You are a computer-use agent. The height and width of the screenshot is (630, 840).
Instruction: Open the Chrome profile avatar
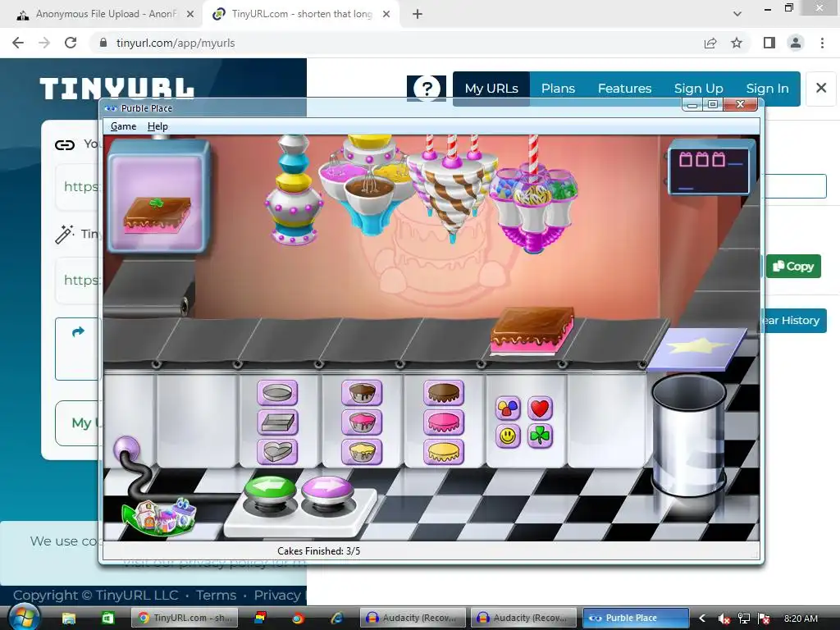796,43
